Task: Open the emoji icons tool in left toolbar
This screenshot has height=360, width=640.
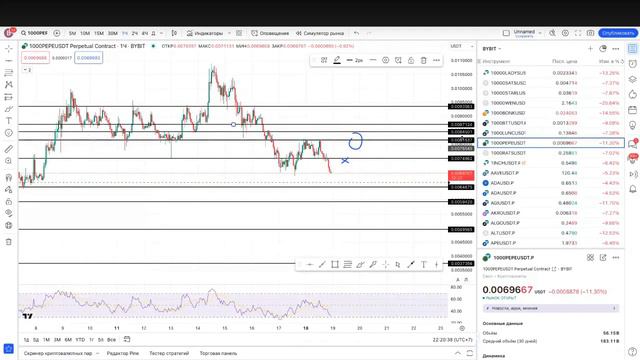Action: [9, 133]
